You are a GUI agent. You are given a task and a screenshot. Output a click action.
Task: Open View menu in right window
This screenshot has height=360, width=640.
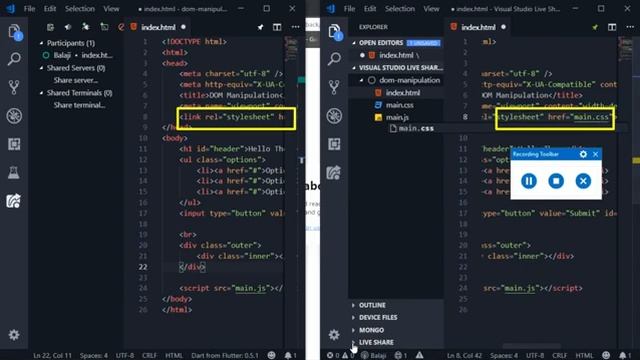431,9
